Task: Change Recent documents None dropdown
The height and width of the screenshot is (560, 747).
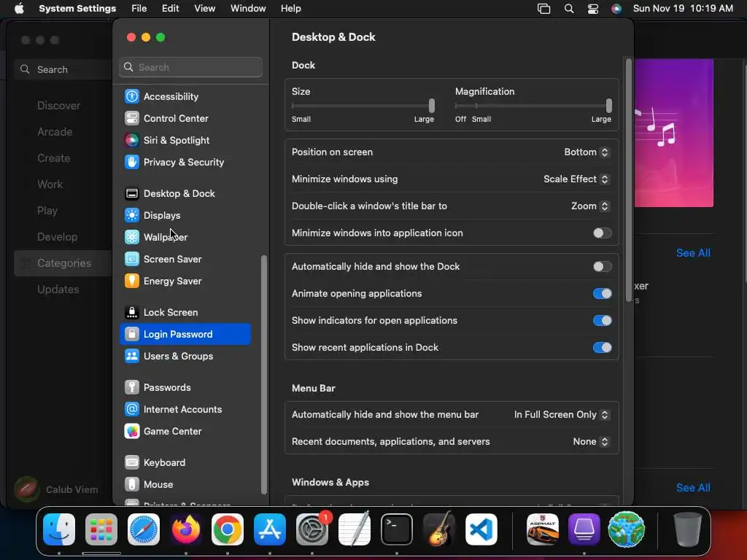Action: pyautogui.click(x=591, y=441)
